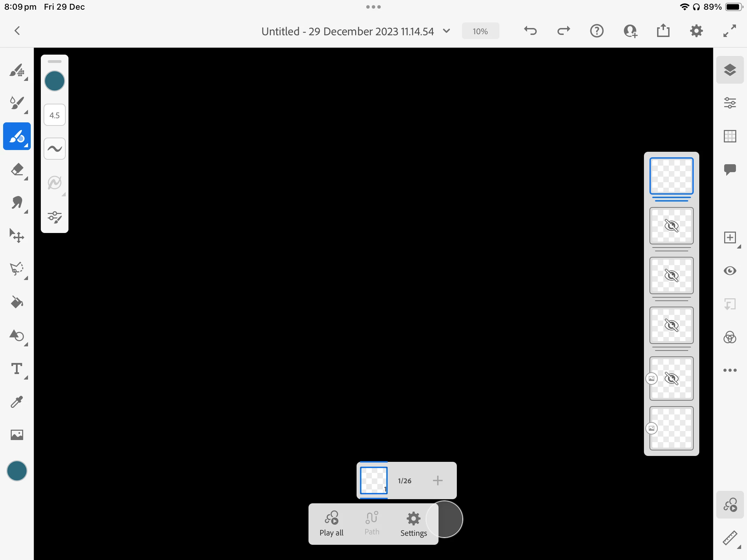Toggle layer visibility eye in right taskbar
The image size is (747, 560).
tap(730, 271)
